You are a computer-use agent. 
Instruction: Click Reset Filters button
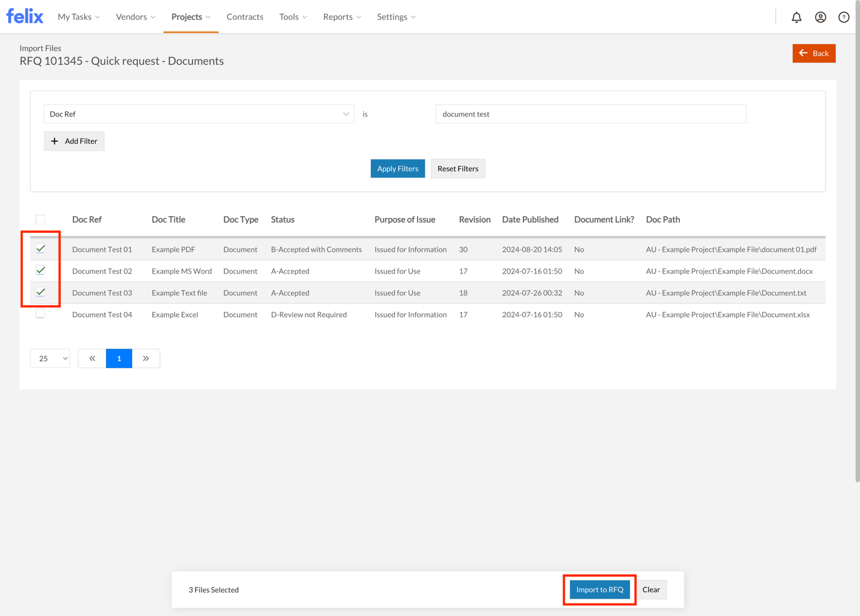pos(458,169)
